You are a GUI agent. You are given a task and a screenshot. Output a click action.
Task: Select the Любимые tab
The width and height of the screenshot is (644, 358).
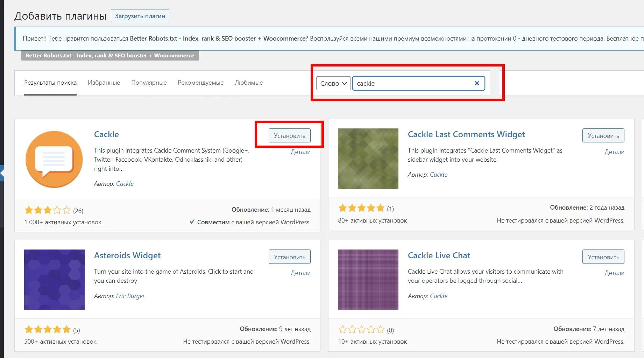248,83
